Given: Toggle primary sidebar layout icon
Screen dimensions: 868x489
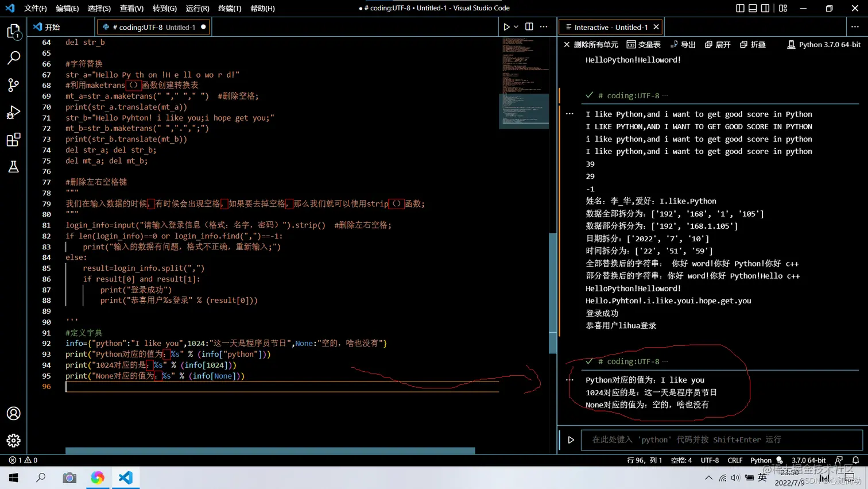Looking at the screenshot, I should [740, 8].
